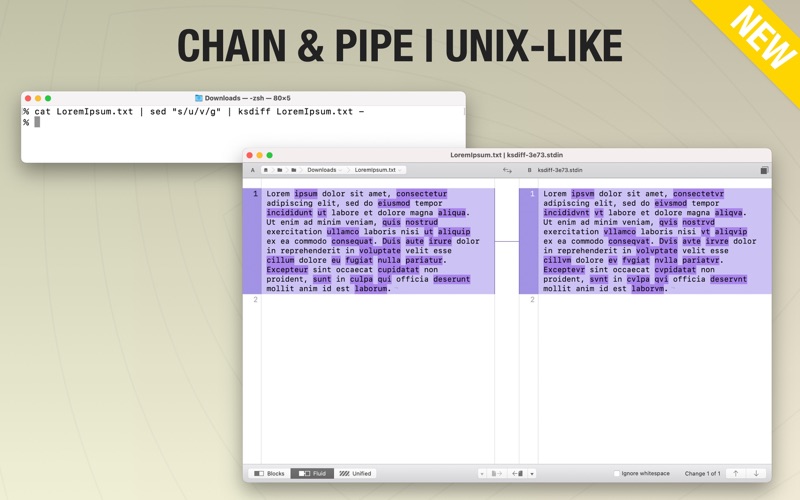Minimize the ksdiff comparison window
Viewport: 800px width, 500px height.
[x=260, y=155]
